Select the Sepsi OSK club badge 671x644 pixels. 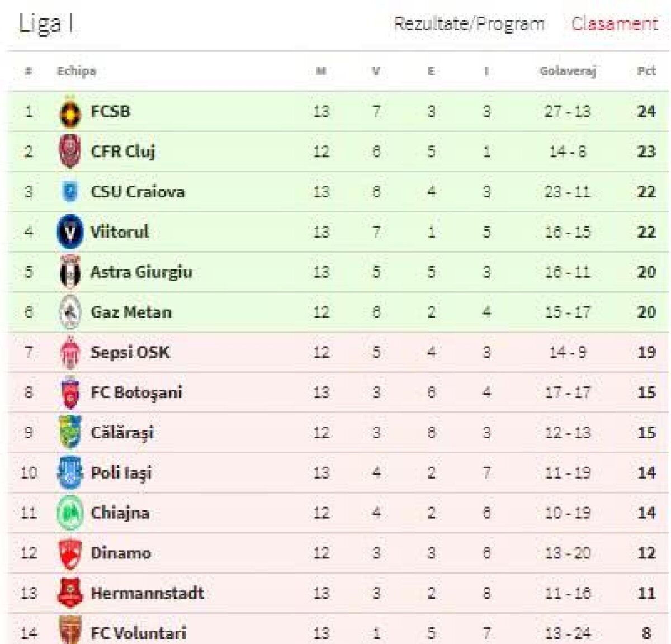(70, 353)
